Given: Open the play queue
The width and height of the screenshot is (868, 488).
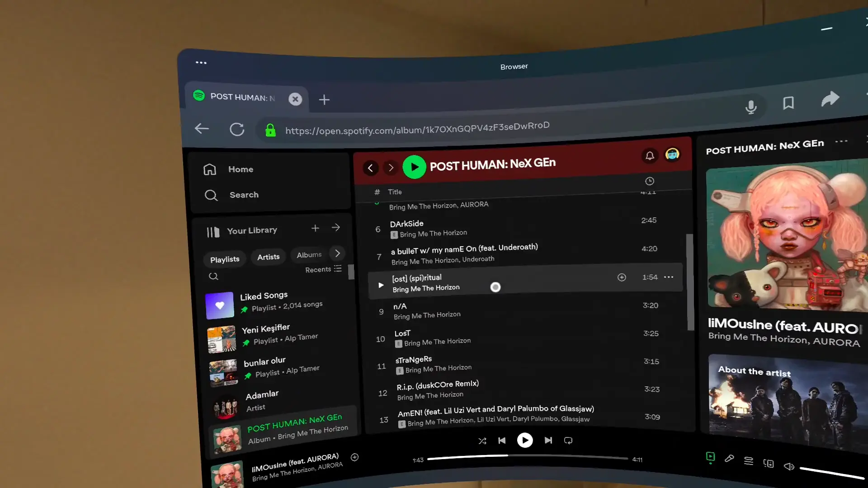Looking at the screenshot, I should (749, 460).
